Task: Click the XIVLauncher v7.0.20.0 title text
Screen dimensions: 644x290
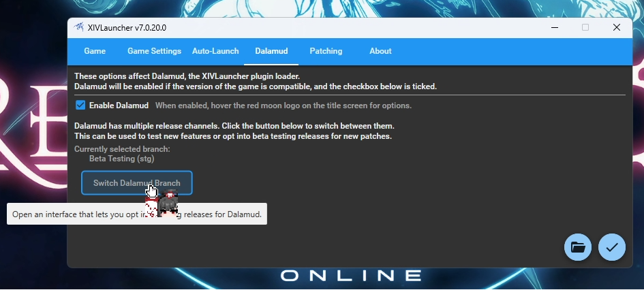Action: pyautogui.click(x=127, y=28)
